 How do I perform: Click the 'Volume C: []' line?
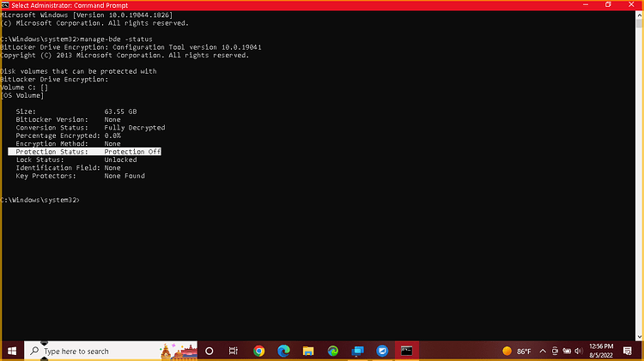click(24, 87)
